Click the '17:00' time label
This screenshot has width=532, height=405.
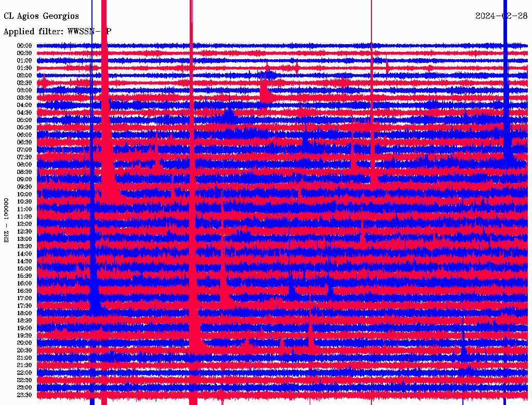coord(24,298)
